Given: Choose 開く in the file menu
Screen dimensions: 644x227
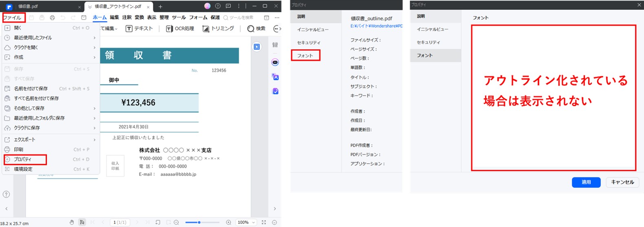Looking at the screenshot, I should pyautogui.click(x=51, y=28).
